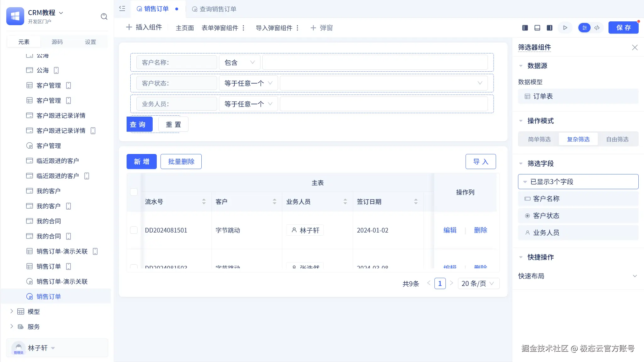Close the 筛选器组件 panel
The width and height of the screenshot is (644, 362).
point(635,47)
